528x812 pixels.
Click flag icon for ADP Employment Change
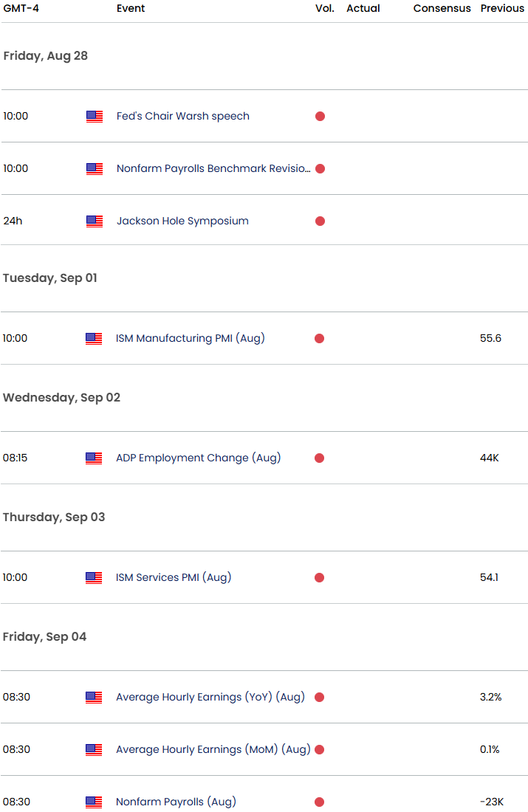(94, 458)
